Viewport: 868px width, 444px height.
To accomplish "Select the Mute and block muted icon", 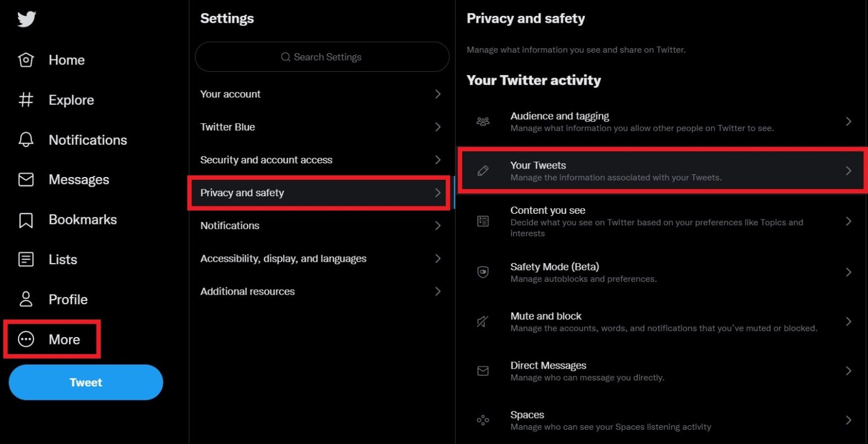I will [x=483, y=321].
